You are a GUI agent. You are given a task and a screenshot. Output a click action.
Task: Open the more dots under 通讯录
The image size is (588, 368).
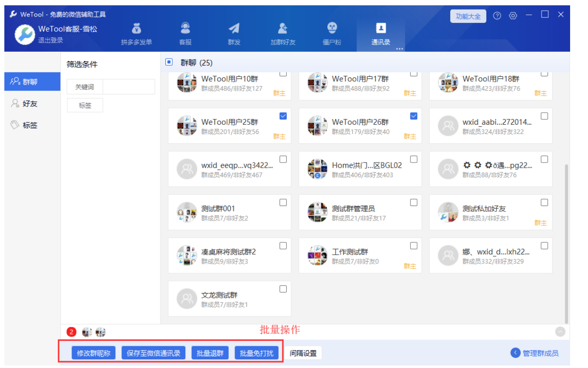[400, 49]
